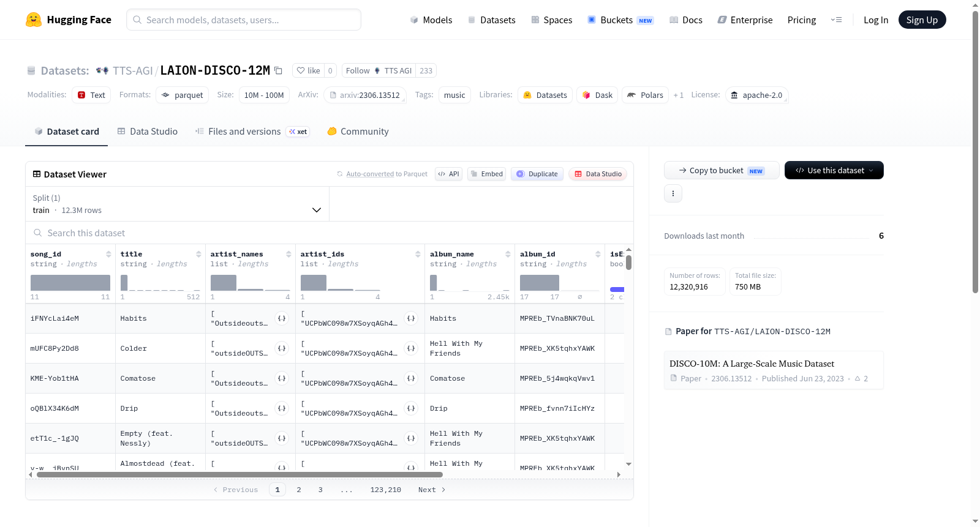Open the arxiv:2306.13512 tag
980x527 pixels.
pyautogui.click(x=364, y=95)
